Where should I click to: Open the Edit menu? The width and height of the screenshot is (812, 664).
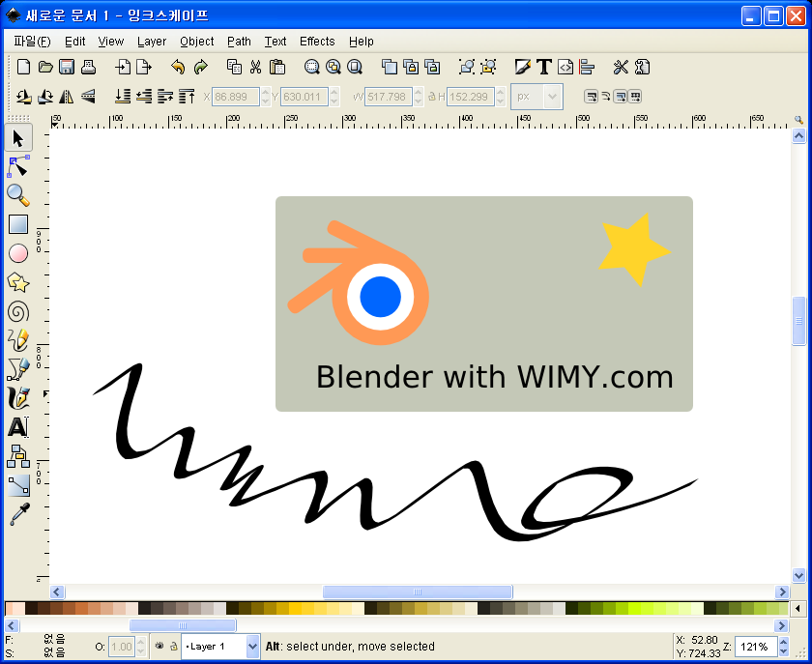coord(75,42)
